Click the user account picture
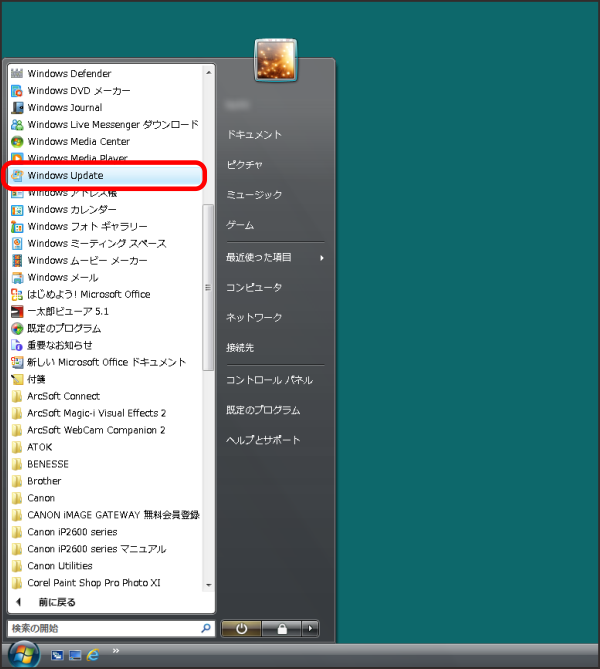 [276, 60]
